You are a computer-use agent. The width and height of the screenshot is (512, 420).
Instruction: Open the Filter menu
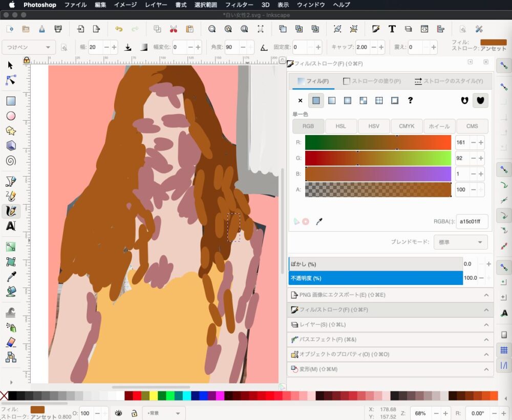click(239, 5)
